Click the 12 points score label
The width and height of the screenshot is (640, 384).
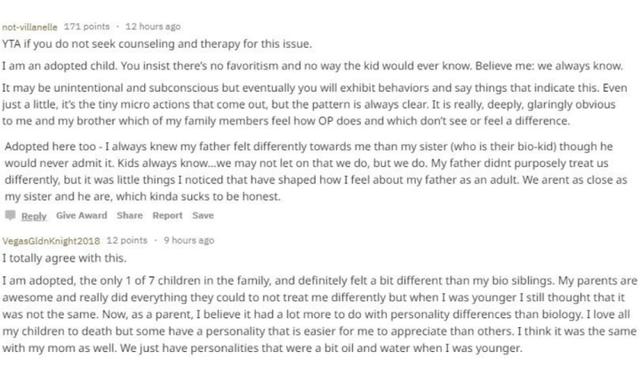point(127,240)
